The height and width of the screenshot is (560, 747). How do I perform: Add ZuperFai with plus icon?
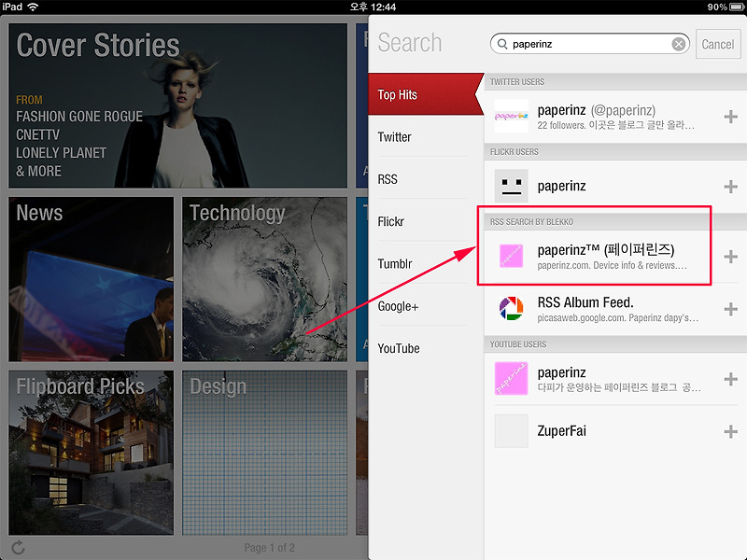click(730, 431)
